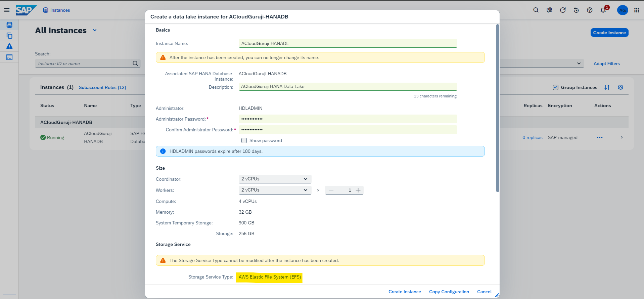Click the sort instances icon
Screen dimensions: 644x299
coord(607,87)
